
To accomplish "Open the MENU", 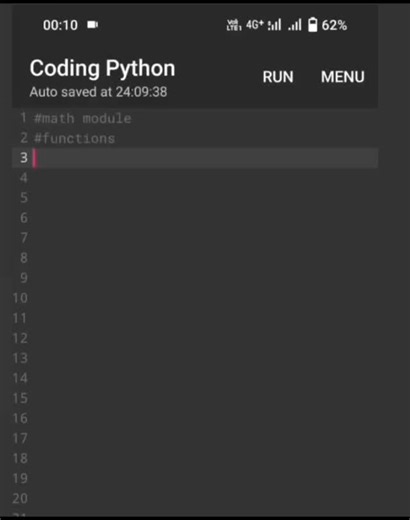I will pos(343,77).
